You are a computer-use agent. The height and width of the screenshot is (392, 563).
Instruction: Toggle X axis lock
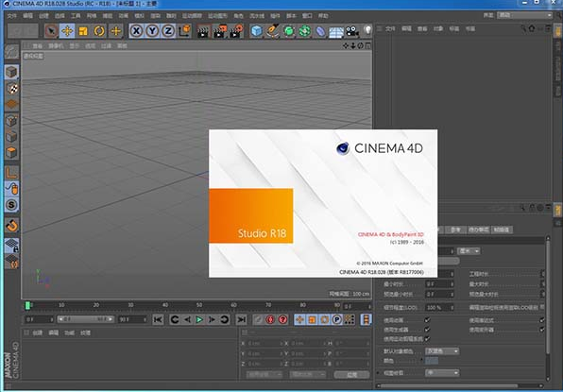[x=136, y=31]
